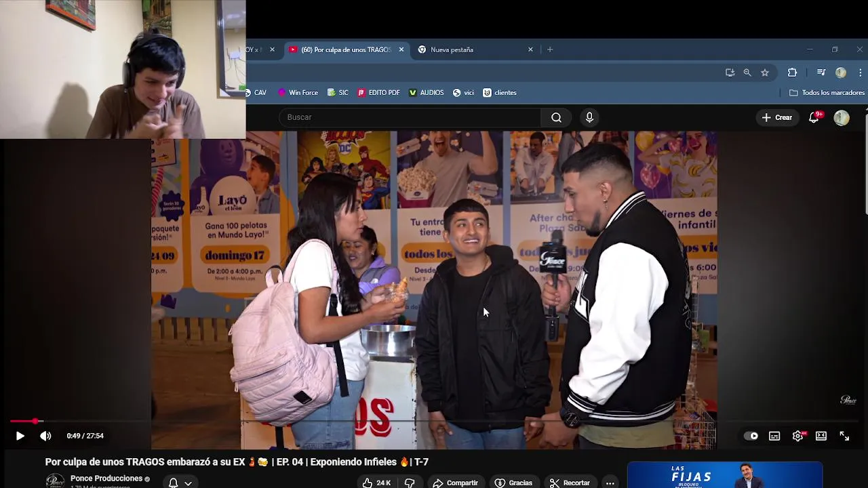Focus the Buscar search field
The image size is (868, 488).
point(410,117)
